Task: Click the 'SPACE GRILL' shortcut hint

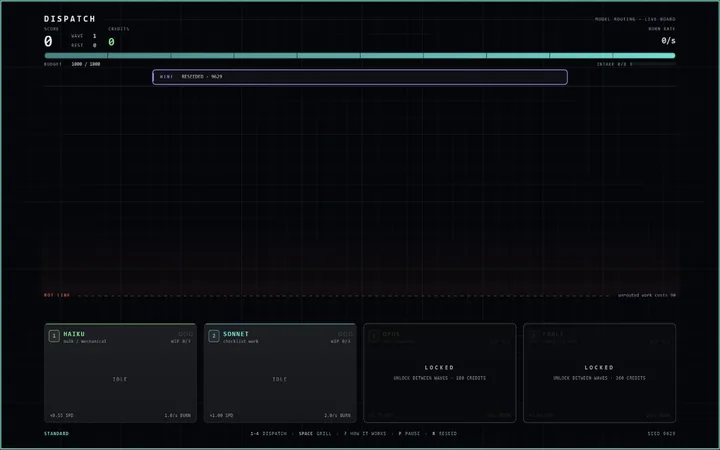Action: pos(315,433)
